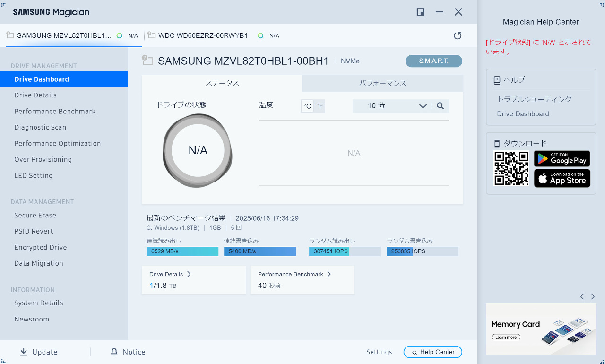Go to next banner in Help Center
This screenshot has height=364, width=605.
pos(593,296)
